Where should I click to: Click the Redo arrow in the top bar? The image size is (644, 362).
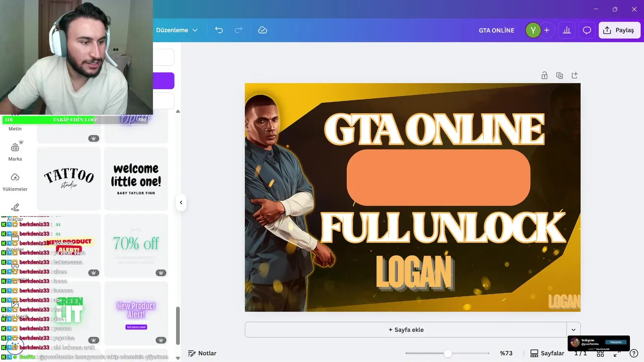[238, 30]
